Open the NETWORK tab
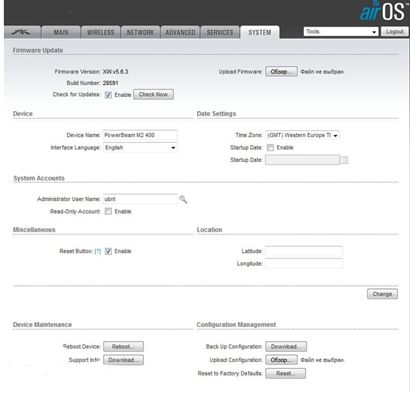410x399 pixels. click(140, 32)
